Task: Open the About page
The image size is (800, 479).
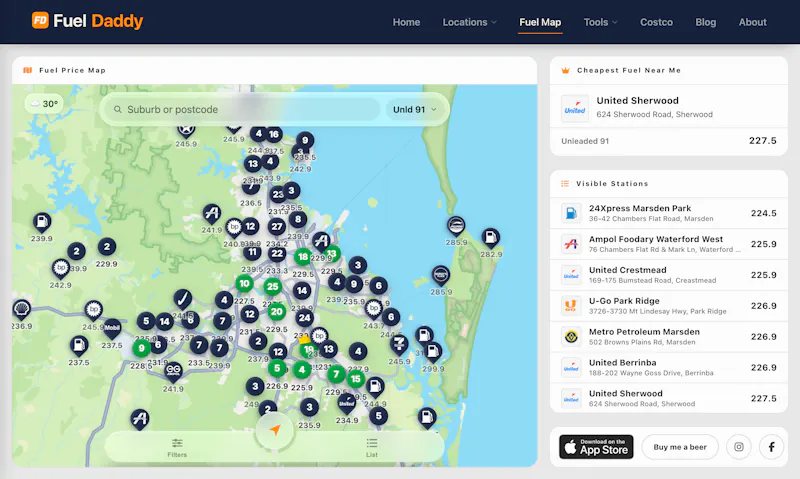Action: pos(753,22)
